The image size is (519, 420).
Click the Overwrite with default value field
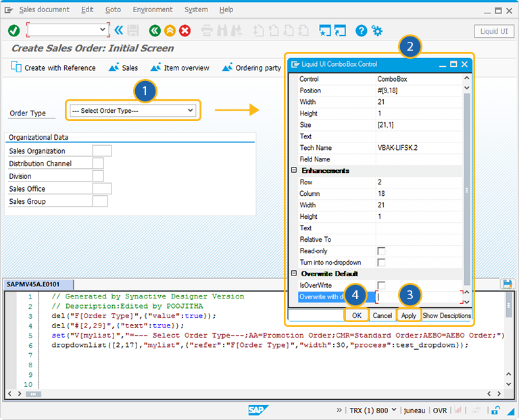tap(419, 297)
